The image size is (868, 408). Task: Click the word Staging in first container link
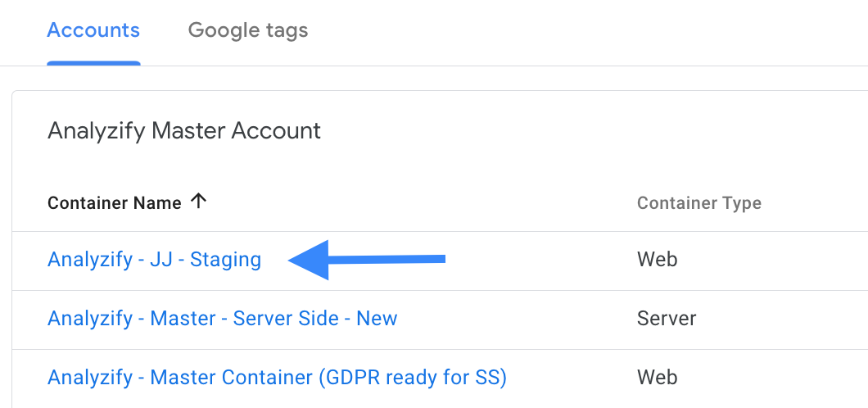(225, 259)
